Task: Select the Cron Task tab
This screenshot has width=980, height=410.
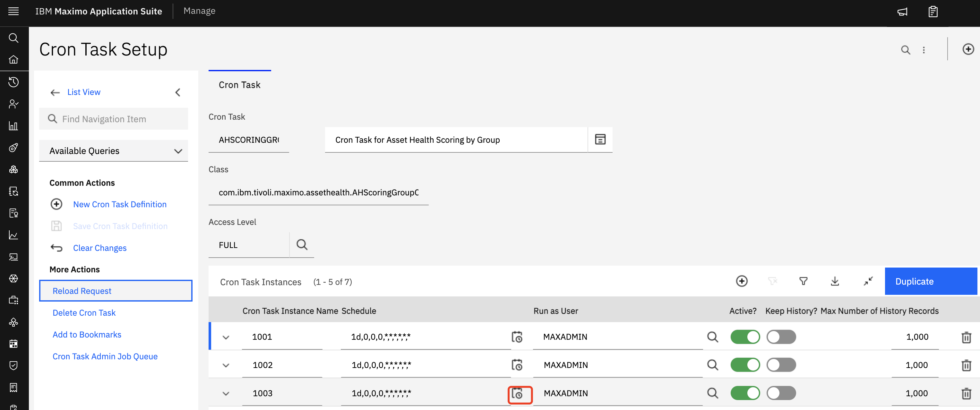Action: point(239,85)
